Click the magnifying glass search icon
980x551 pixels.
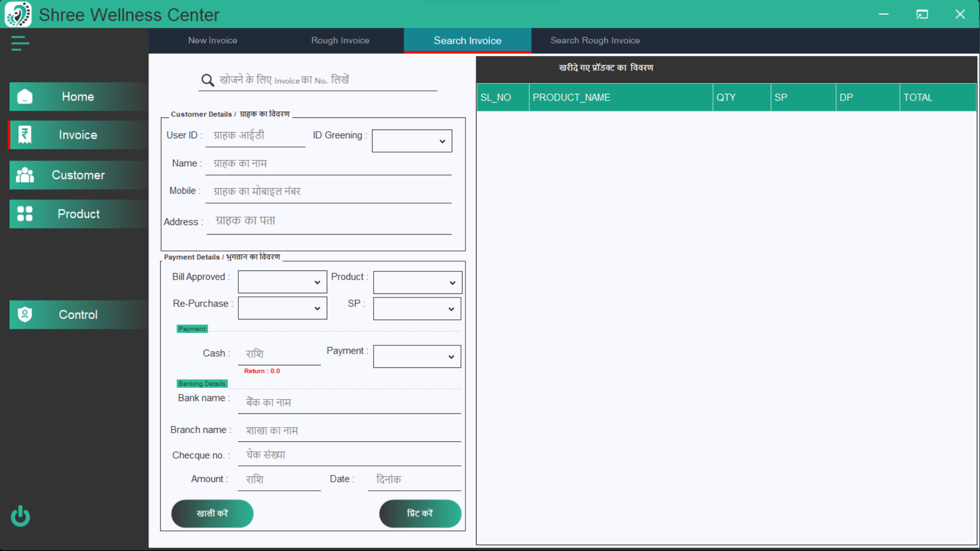207,80
